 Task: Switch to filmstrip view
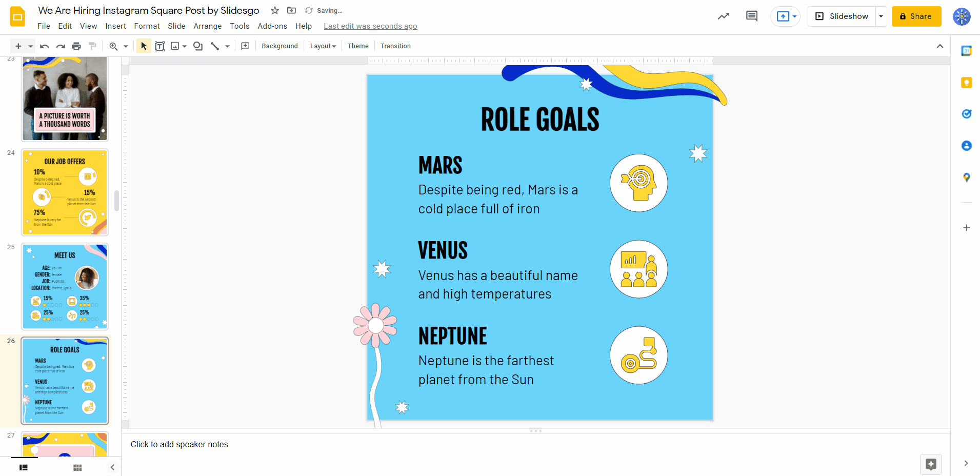point(24,467)
